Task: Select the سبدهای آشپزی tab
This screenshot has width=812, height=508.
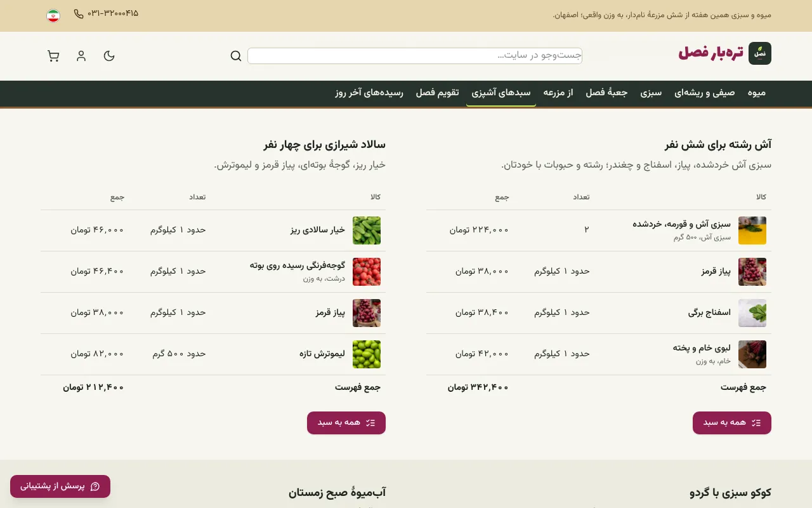Action: tap(501, 93)
